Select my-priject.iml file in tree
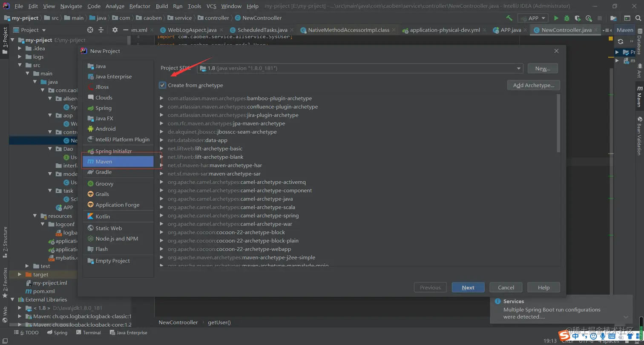Image resolution: width=644 pixels, height=345 pixels. pyautogui.click(x=46, y=283)
